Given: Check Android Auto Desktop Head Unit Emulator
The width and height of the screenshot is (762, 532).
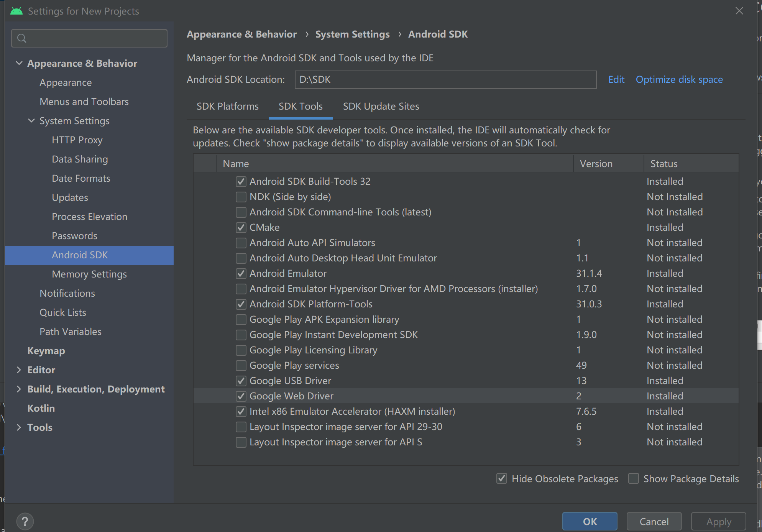Looking at the screenshot, I should tap(241, 258).
